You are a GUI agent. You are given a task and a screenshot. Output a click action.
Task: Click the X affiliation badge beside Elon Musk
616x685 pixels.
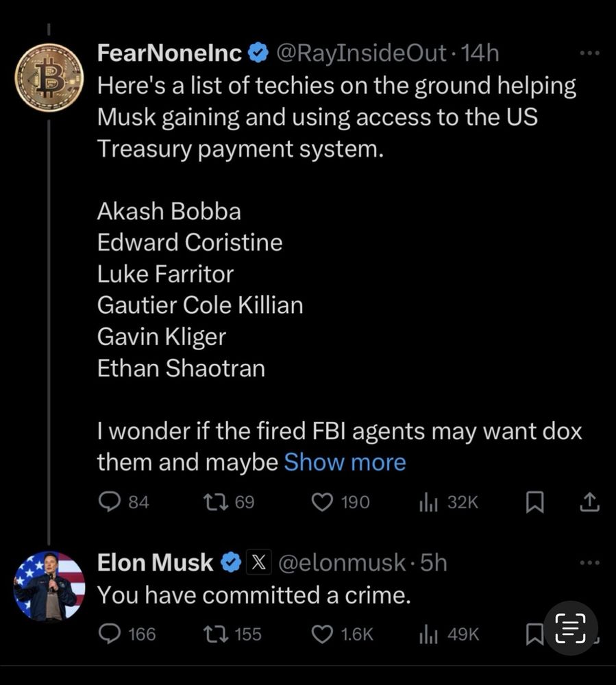258,563
